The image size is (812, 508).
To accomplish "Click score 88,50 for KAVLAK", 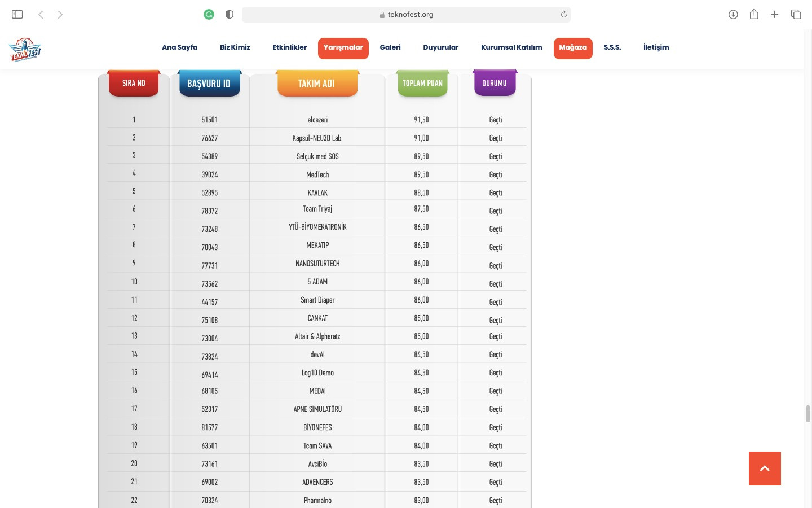I will 421,192.
